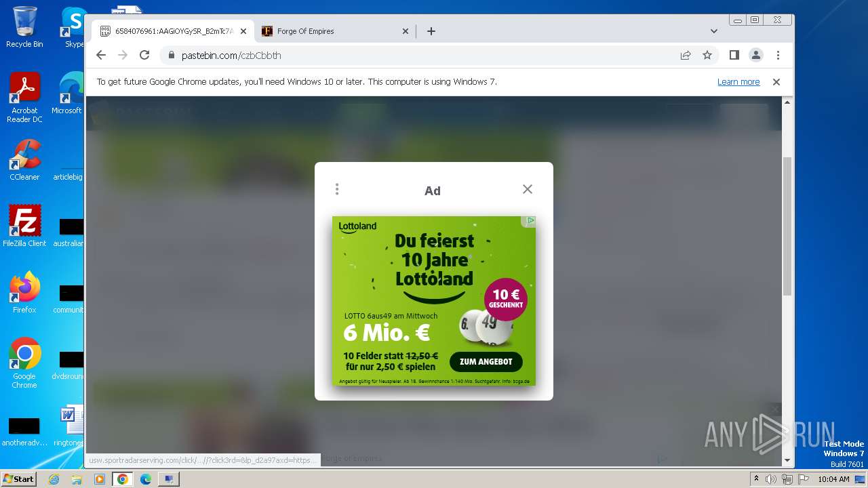Open FileZilla Client shortcut
Image resolution: width=868 pixels, height=488 pixels.
(24, 226)
